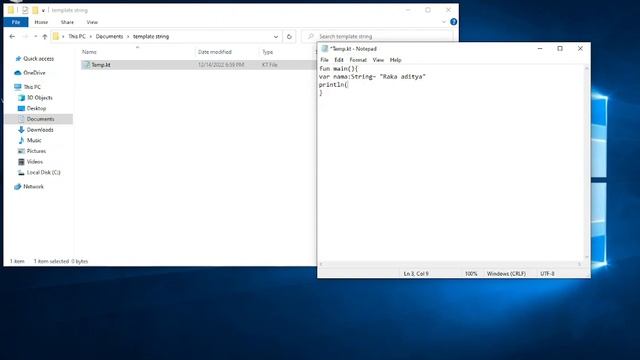The width and height of the screenshot is (640, 360).
Task: Minimize the Notepad window
Action: (x=540, y=49)
